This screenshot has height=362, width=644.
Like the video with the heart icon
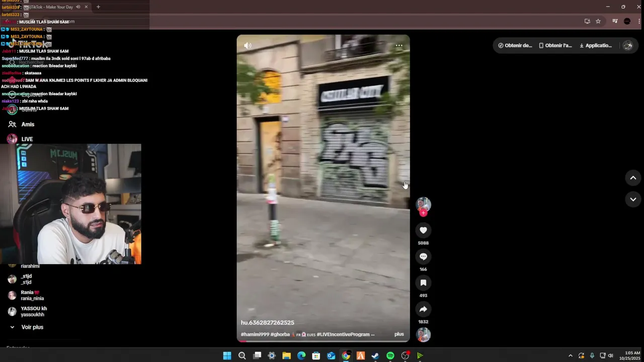[423, 230]
